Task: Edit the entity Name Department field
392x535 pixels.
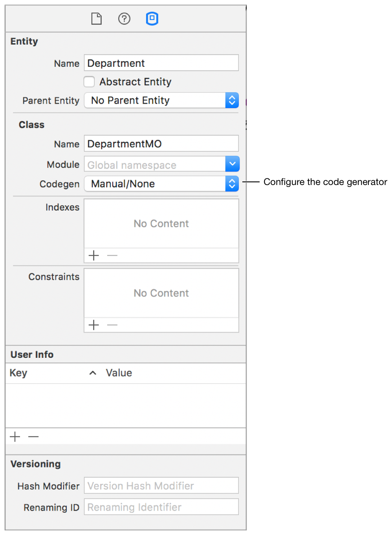Action: coord(161,63)
